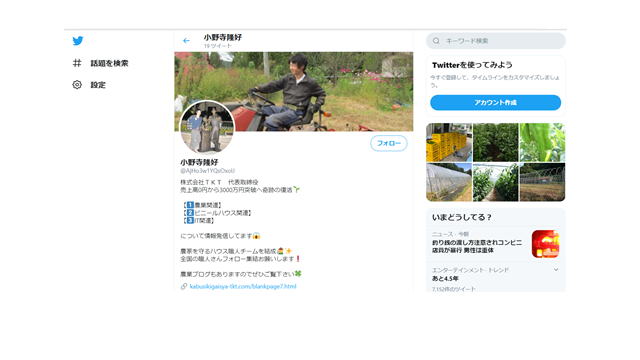The image size is (640, 360).
Task: Open news item 釣り銭の渡し方注意されコンビニ
Action: (477, 246)
